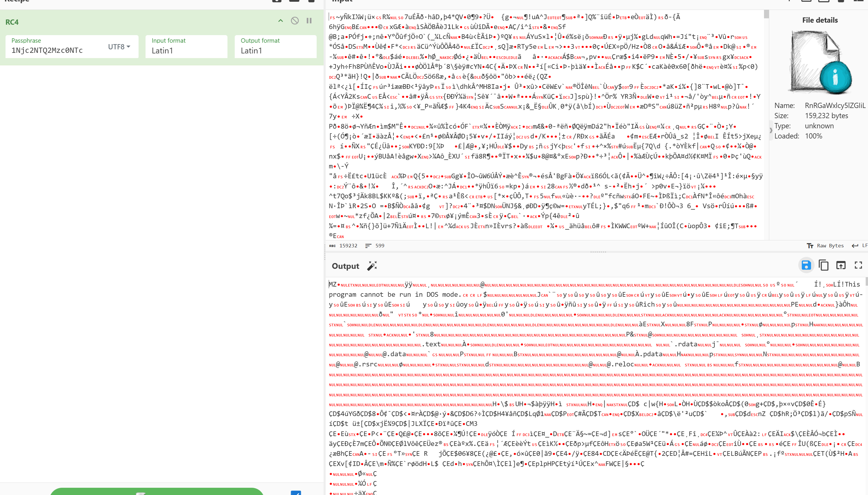Click the Magic wand icon
868x495 pixels.
click(372, 266)
